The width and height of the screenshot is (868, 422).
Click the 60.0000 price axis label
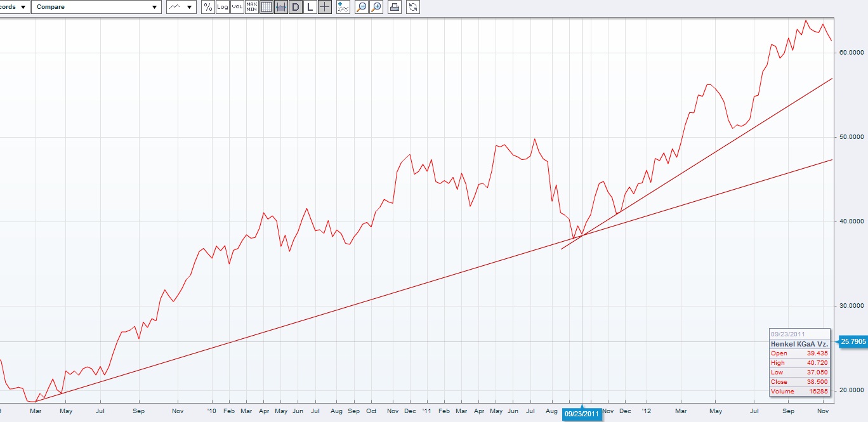(851, 52)
